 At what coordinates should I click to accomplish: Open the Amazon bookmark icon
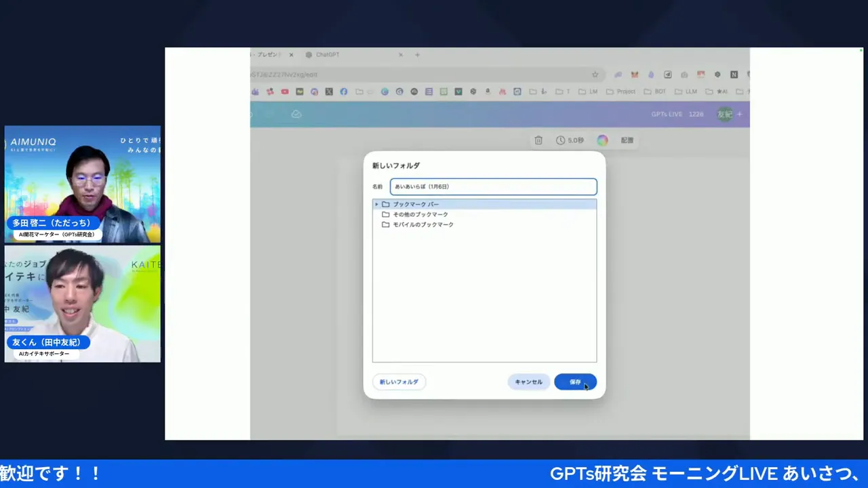486,91
